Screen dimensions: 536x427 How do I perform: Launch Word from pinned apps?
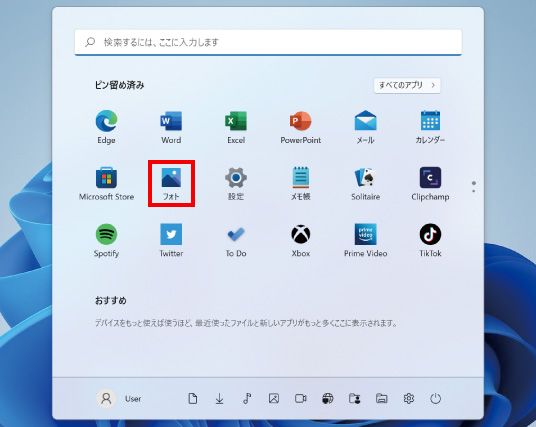click(171, 127)
